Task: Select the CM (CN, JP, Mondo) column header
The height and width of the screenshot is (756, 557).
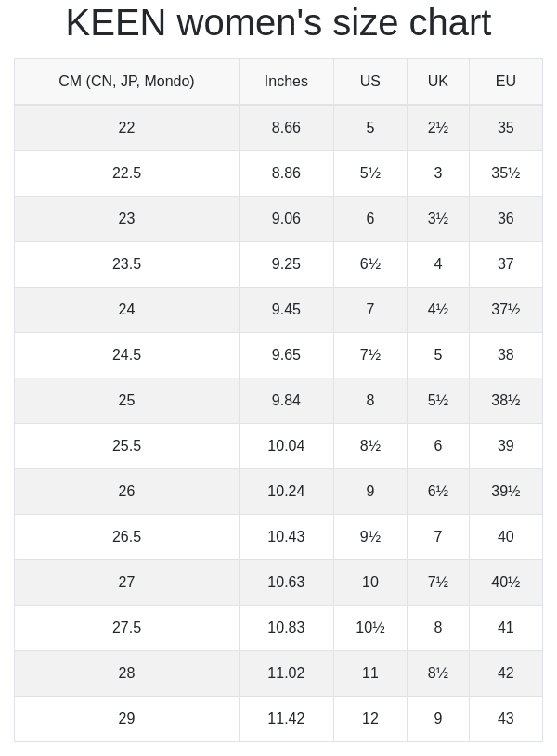Action: pos(126,82)
